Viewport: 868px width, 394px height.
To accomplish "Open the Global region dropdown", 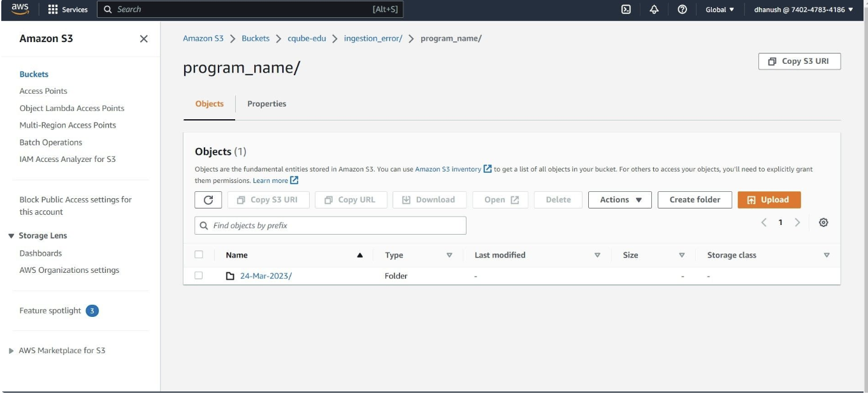I will [x=720, y=10].
